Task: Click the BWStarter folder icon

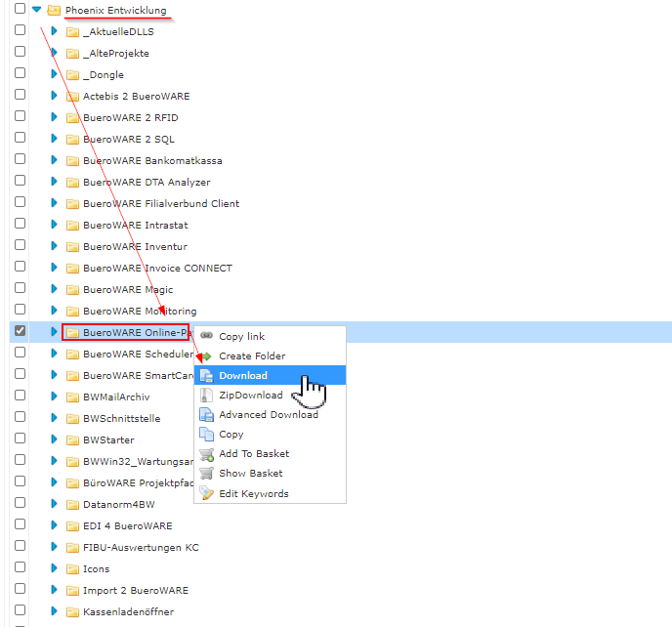Action: click(73, 440)
